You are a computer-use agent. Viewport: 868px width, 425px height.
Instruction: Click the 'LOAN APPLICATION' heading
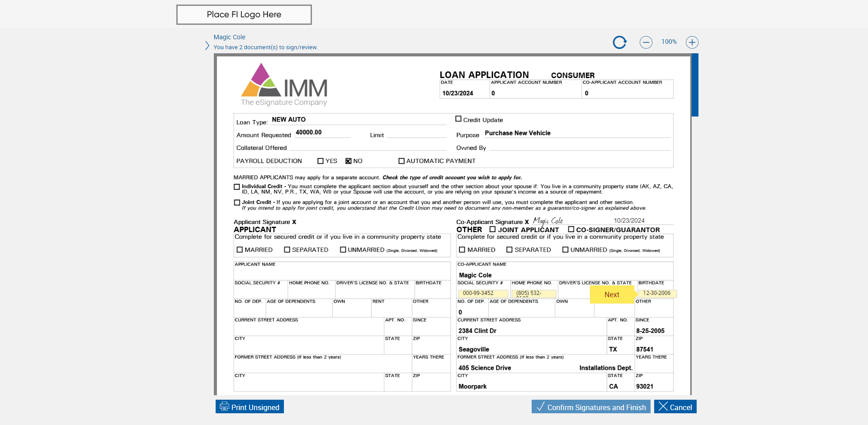[x=484, y=75]
